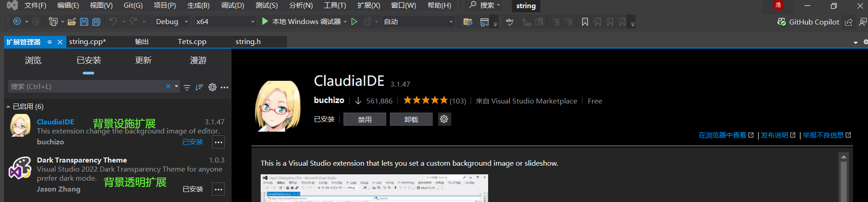Click the Visual Studio logo icon
The width and height of the screenshot is (868, 202).
pos(12,5)
